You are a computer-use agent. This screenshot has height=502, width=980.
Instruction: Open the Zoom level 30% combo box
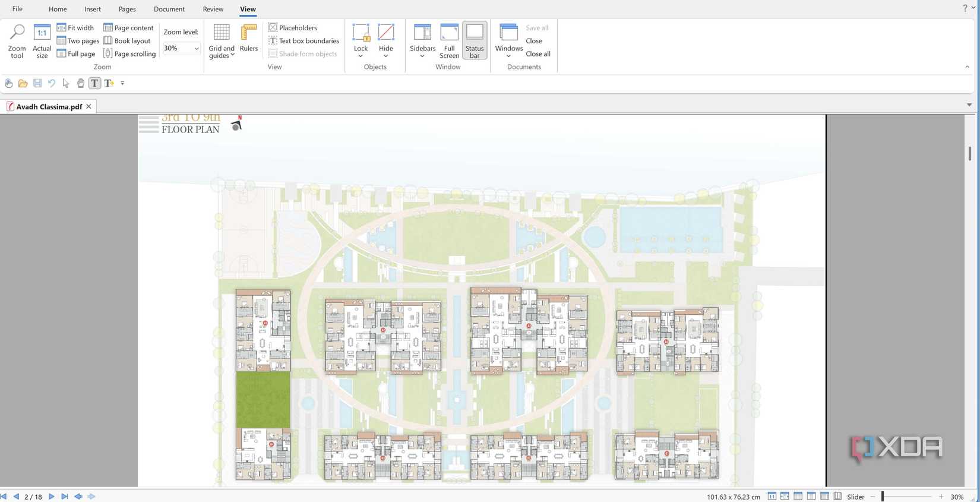(x=181, y=49)
